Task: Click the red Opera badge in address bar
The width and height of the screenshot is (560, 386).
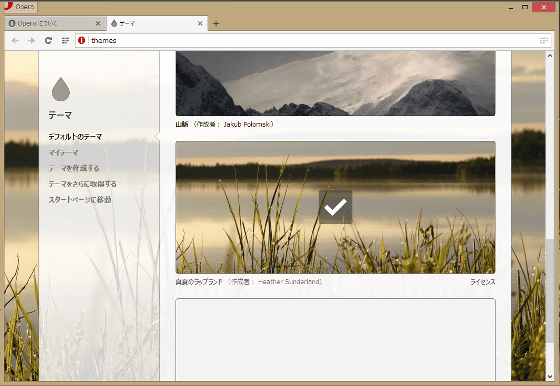Action: tap(81, 40)
